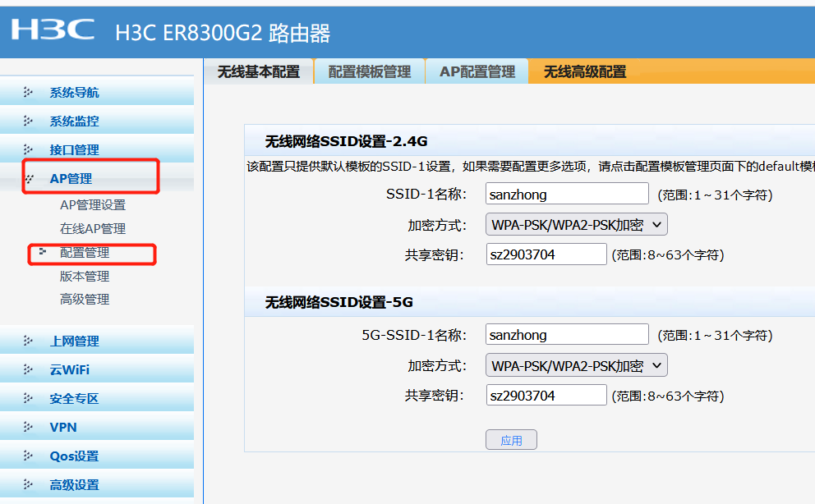Viewport: 815px width, 504px height.
Task: Open 在线AP管理 submenu item
Action: pos(93,229)
